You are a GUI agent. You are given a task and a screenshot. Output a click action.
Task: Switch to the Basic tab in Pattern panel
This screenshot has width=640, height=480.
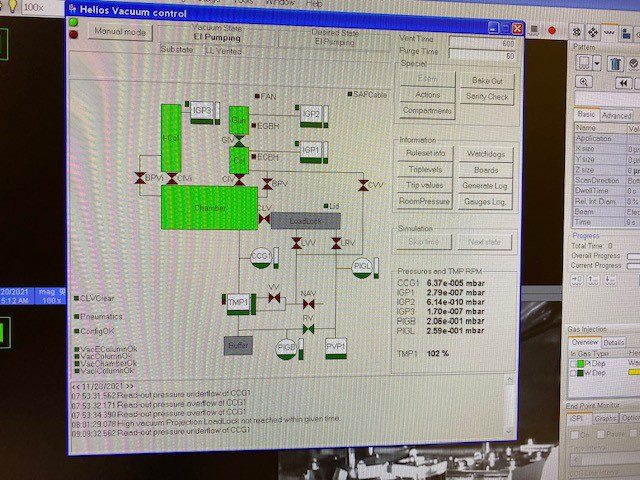(x=586, y=114)
